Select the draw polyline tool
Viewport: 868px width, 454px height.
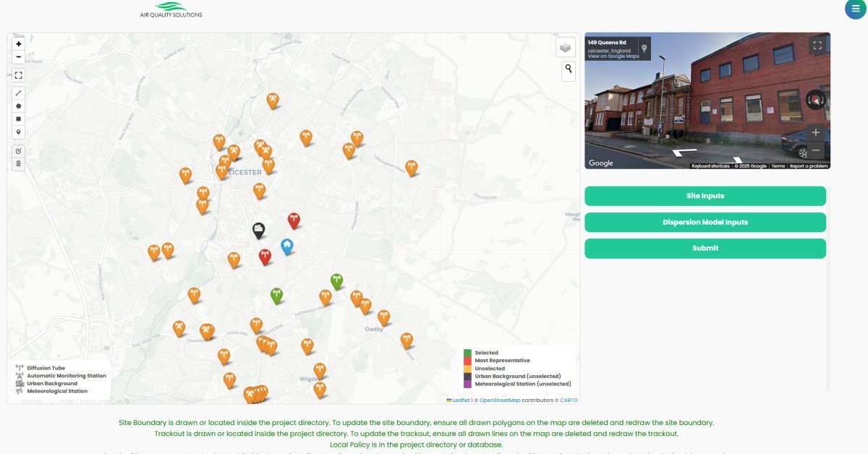click(19, 93)
